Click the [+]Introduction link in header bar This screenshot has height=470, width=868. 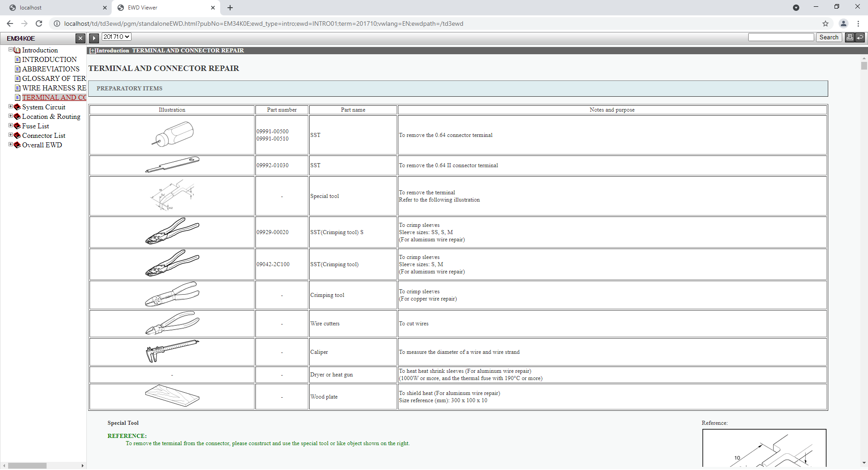[109, 51]
